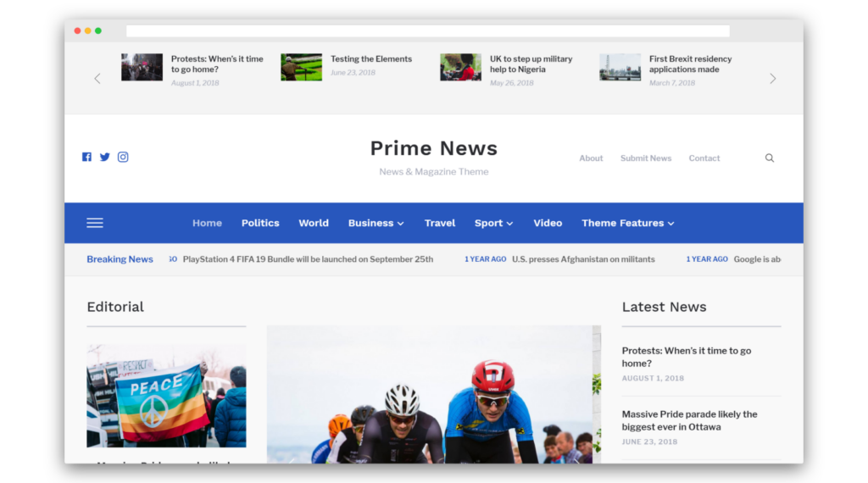Image resolution: width=868 pixels, height=483 pixels.
Task: Click the 'News & Magazine Theme' tagline
Action: pos(434,171)
